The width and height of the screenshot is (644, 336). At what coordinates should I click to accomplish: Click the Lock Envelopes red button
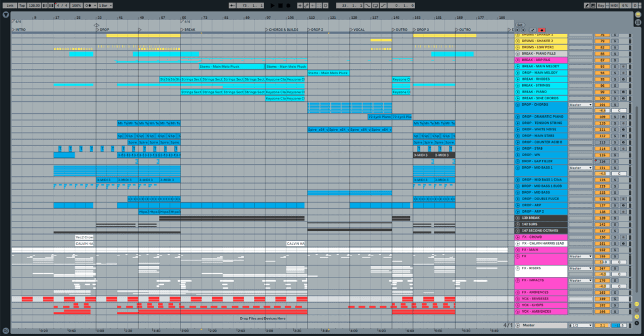541,30
